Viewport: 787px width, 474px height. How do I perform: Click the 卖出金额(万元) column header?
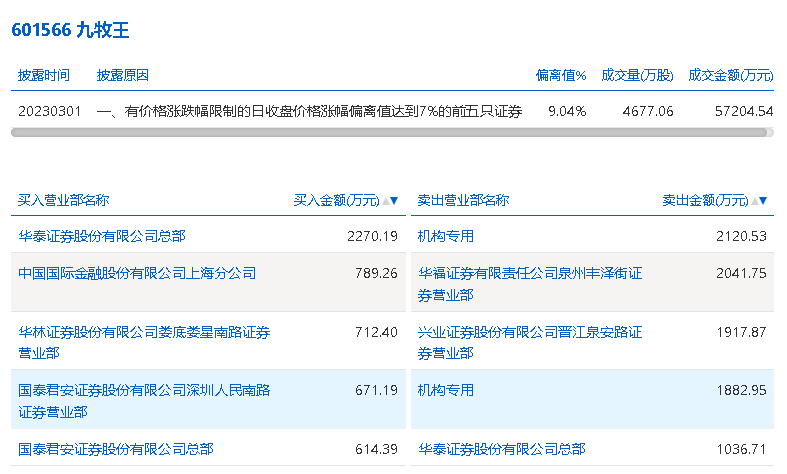tap(705, 200)
